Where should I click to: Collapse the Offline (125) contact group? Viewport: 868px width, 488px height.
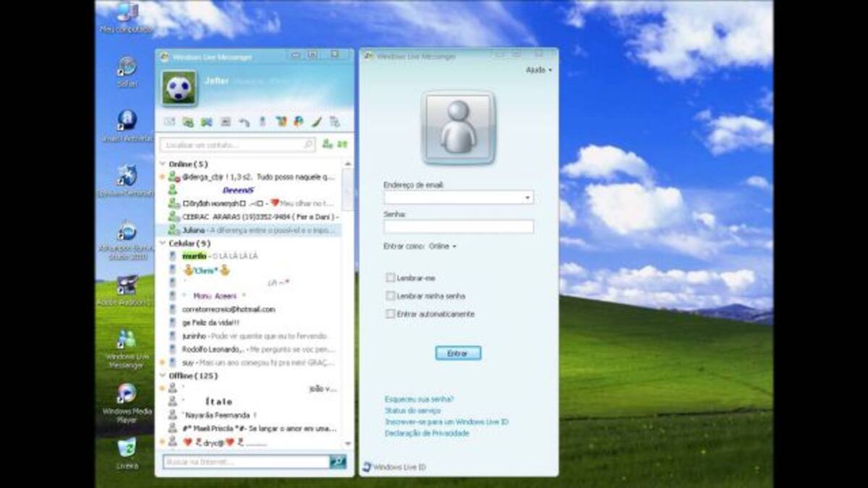[x=161, y=376]
